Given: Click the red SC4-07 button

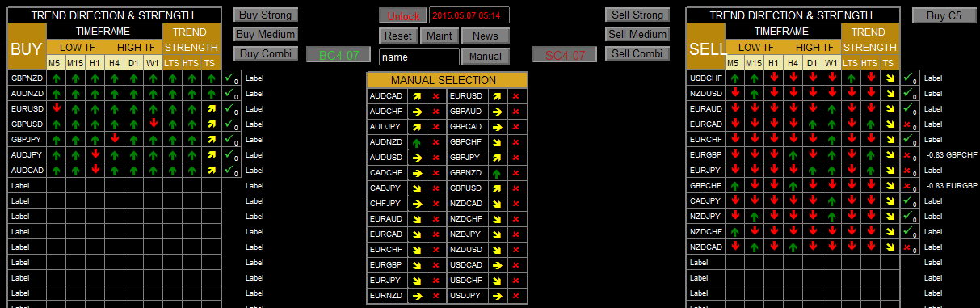Looking at the screenshot, I should [x=565, y=55].
